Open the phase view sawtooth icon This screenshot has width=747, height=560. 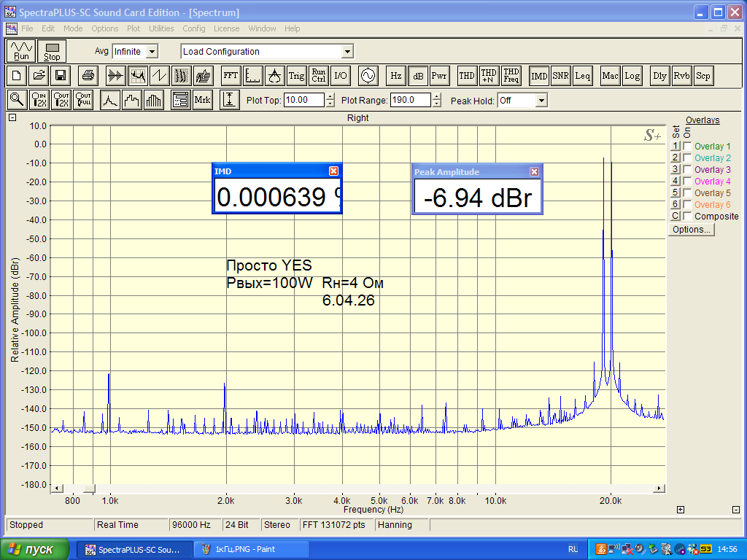click(x=160, y=76)
